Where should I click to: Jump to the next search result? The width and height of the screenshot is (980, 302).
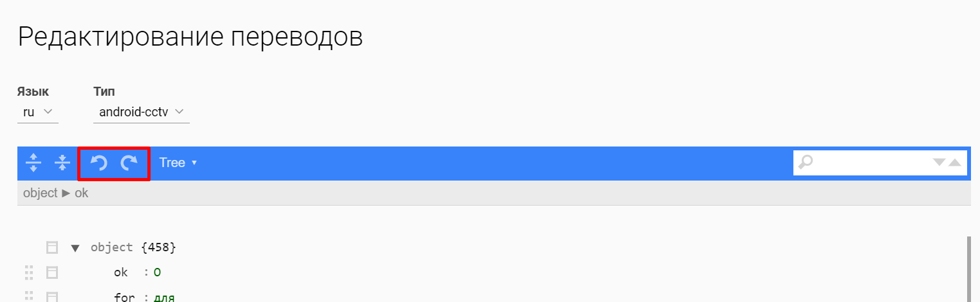pos(939,163)
